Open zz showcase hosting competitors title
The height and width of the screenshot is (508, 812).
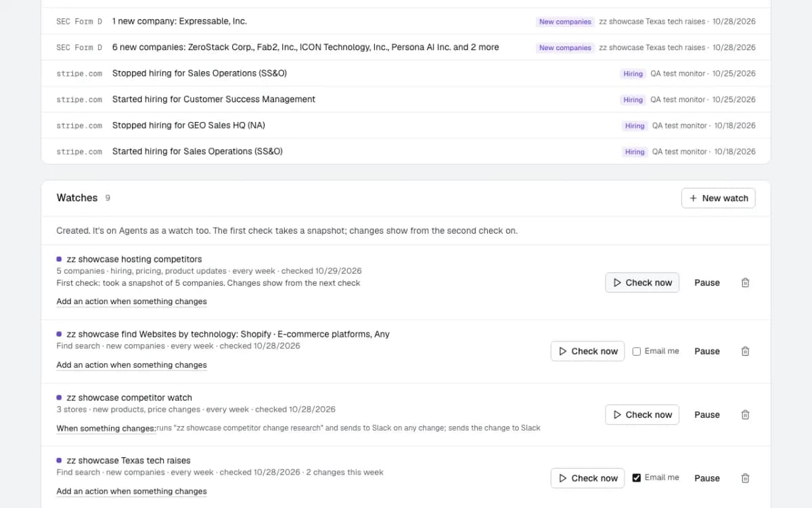pyautogui.click(x=134, y=259)
